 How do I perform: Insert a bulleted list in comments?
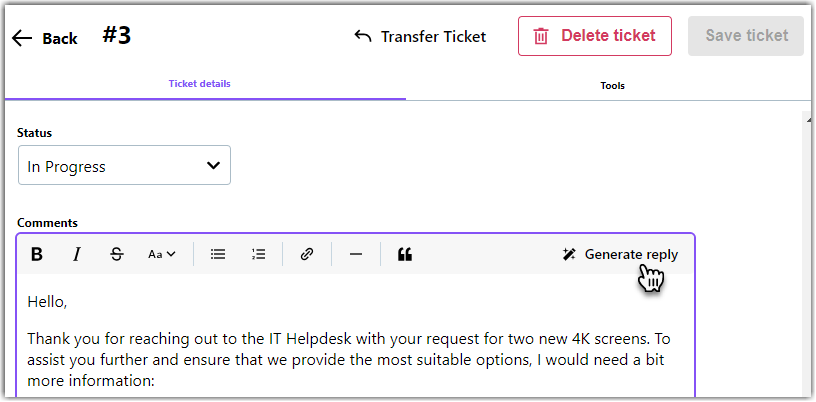[x=218, y=254]
